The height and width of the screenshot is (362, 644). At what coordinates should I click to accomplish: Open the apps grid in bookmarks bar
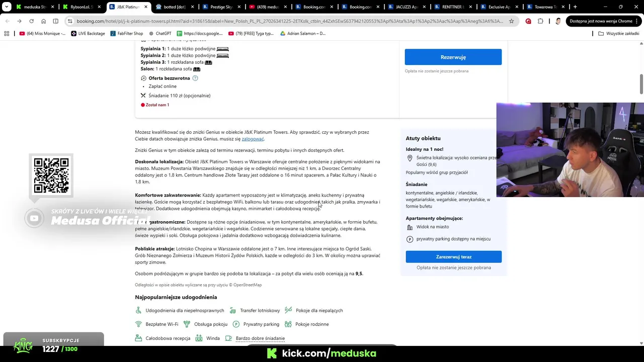7,33
